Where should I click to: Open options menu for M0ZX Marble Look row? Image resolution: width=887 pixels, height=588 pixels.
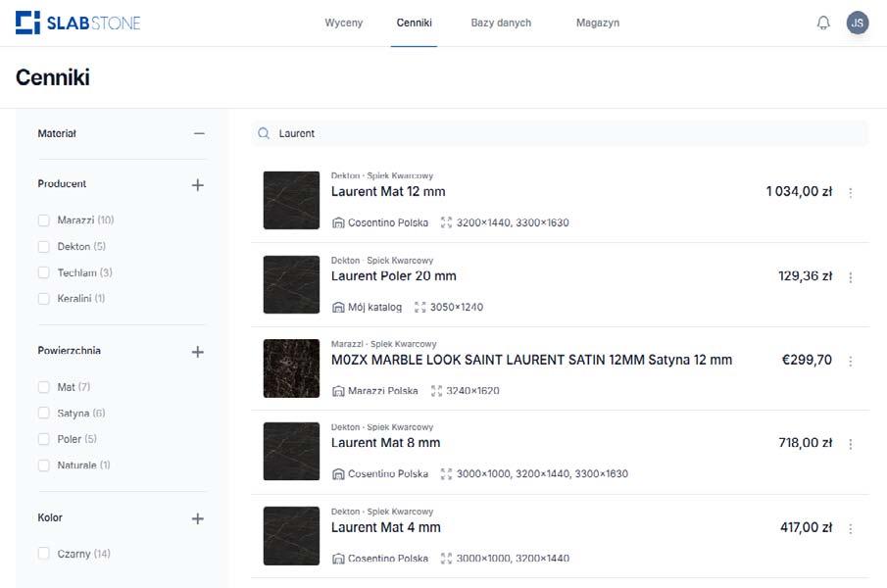(851, 361)
